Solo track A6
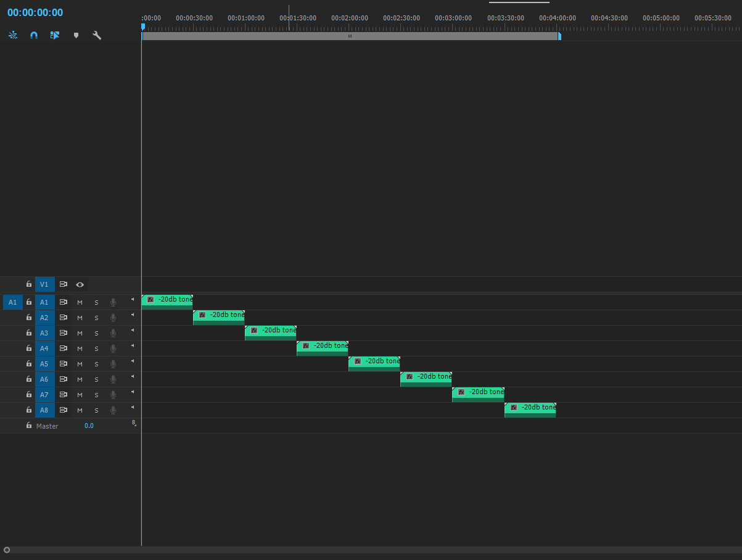This screenshot has height=560, width=742. click(96, 379)
